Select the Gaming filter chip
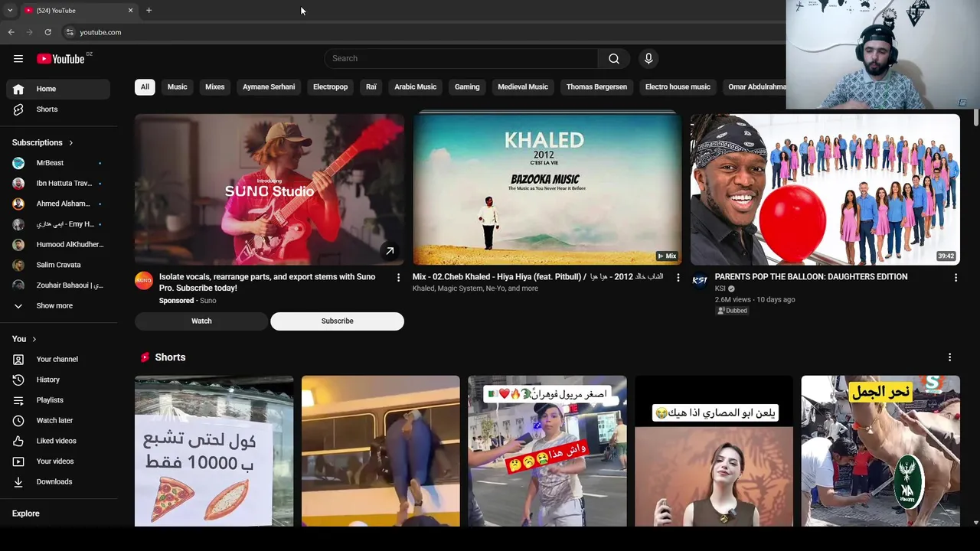Viewport: 980px width, 551px height. tap(467, 87)
